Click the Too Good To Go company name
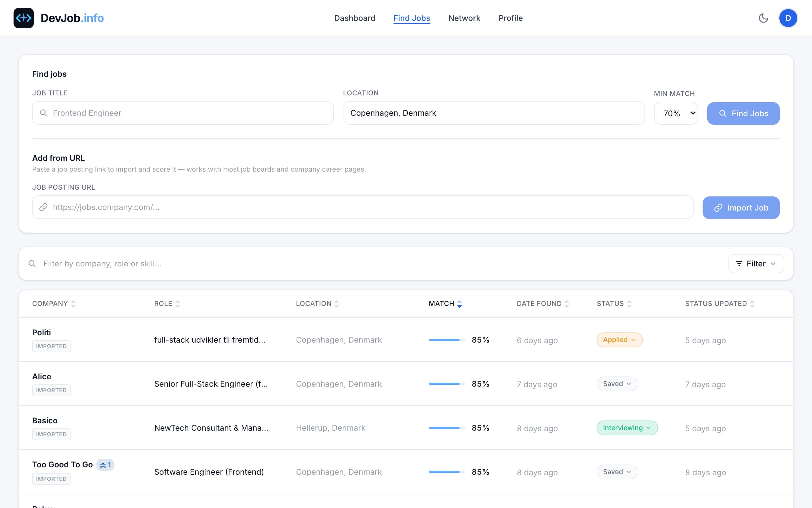The width and height of the screenshot is (812, 508). tap(62, 464)
